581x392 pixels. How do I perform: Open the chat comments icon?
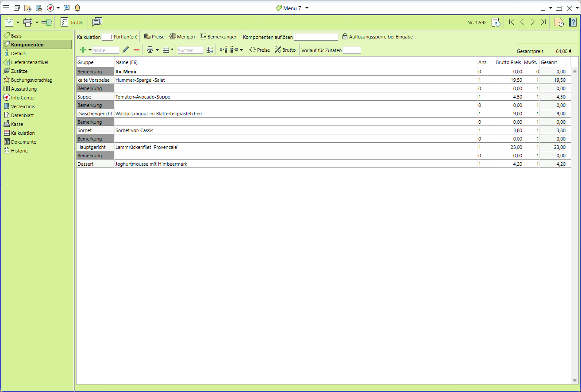97,22
